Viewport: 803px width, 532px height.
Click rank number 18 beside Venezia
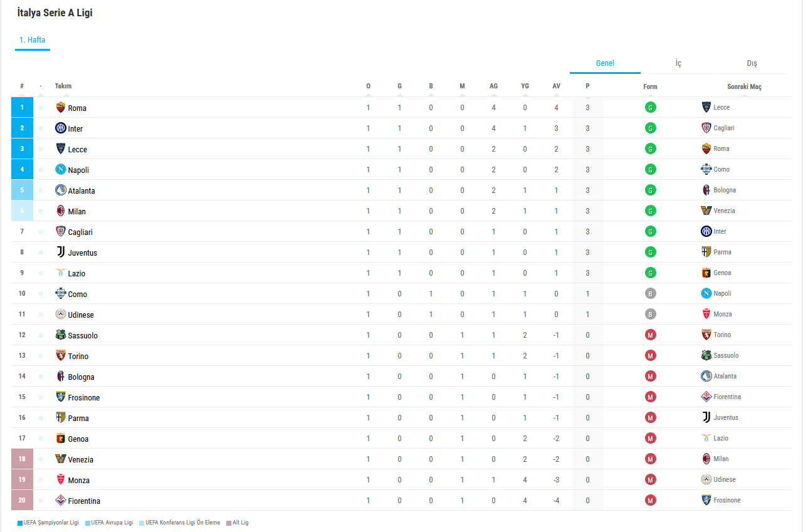[22, 459]
